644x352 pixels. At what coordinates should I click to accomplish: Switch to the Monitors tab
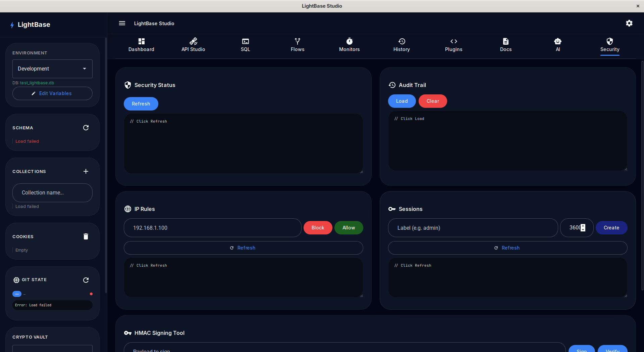(350, 45)
